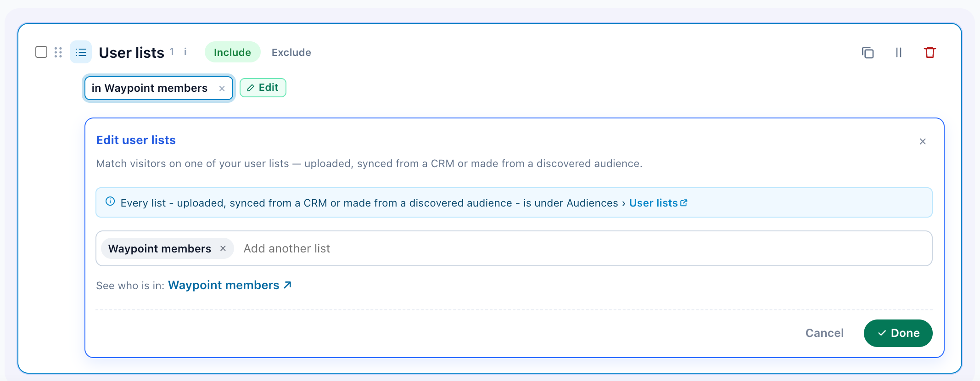The width and height of the screenshot is (980, 381).
Task: Close the Edit user lists panel
Action: coord(923,141)
